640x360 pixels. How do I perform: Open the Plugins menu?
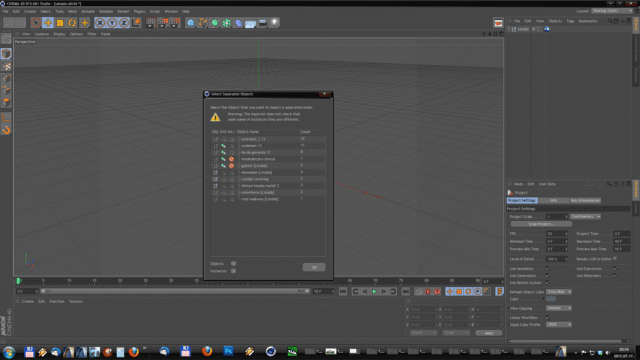140,11
